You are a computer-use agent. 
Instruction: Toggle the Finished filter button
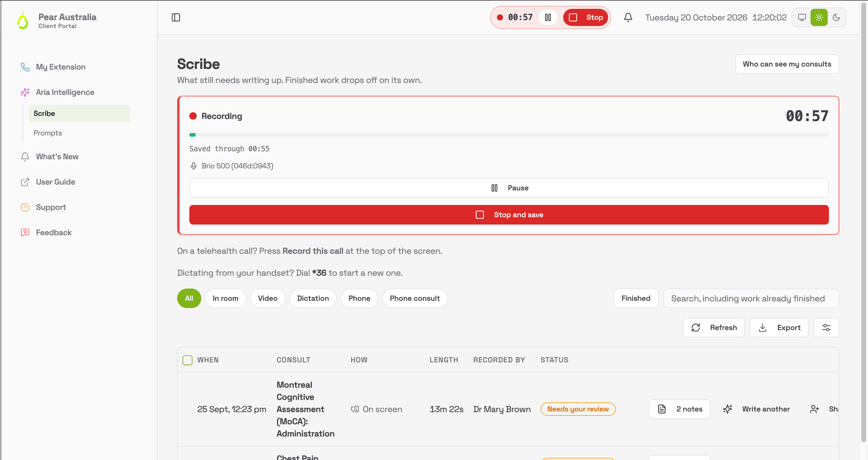pos(636,298)
